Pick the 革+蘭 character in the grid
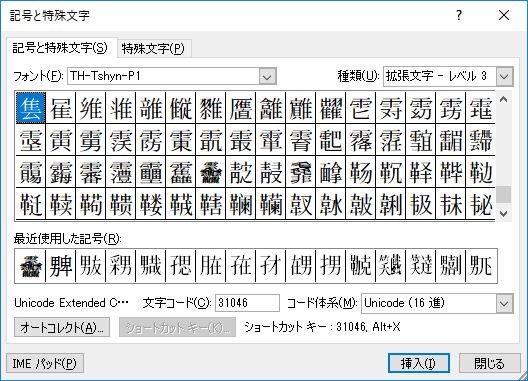Screen dimensions: 528x381 tap(271, 204)
